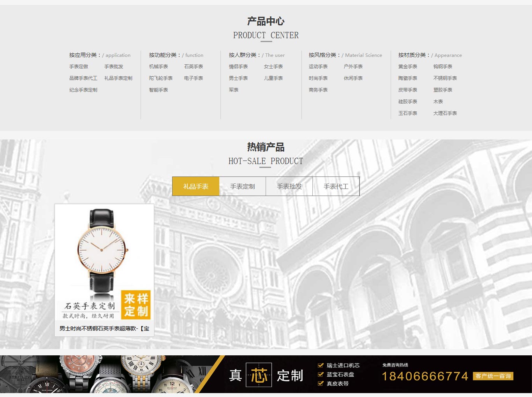This screenshot has height=397, width=532.
Task: Click the 大理石手表 link
Action: pyautogui.click(x=446, y=113)
